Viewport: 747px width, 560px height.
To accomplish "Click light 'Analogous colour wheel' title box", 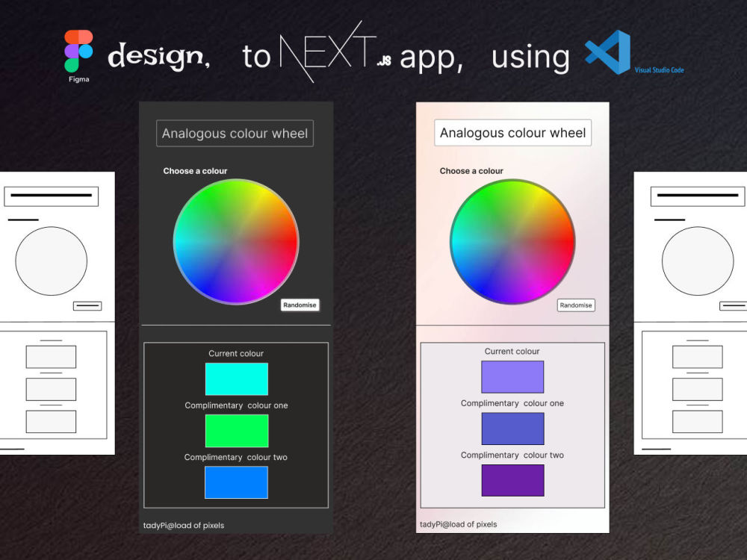I will pyautogui.click(x=512, y=133).
